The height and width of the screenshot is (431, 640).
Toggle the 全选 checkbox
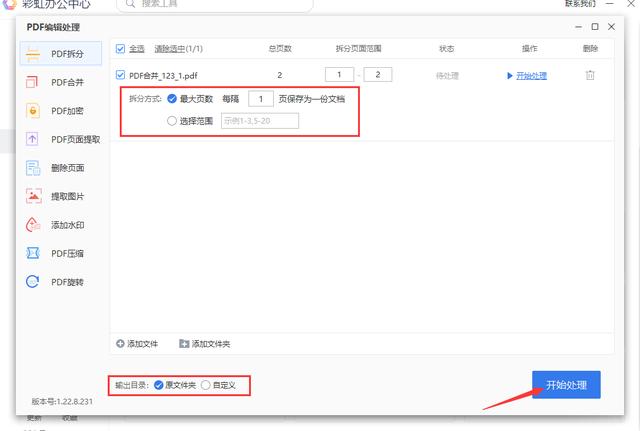pos(120,49)
